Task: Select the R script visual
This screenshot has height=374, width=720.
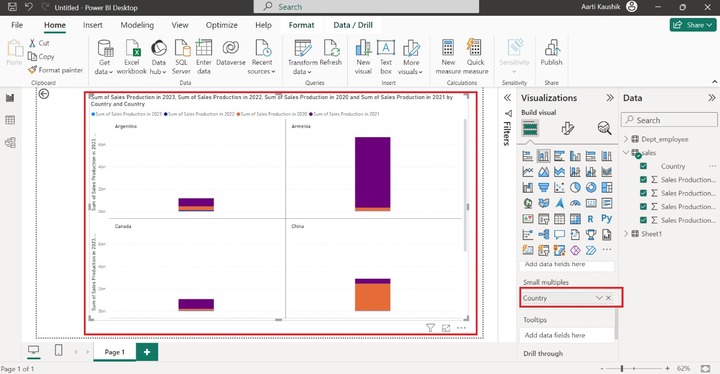Action: pyautogui.click(x=591, y=219)
